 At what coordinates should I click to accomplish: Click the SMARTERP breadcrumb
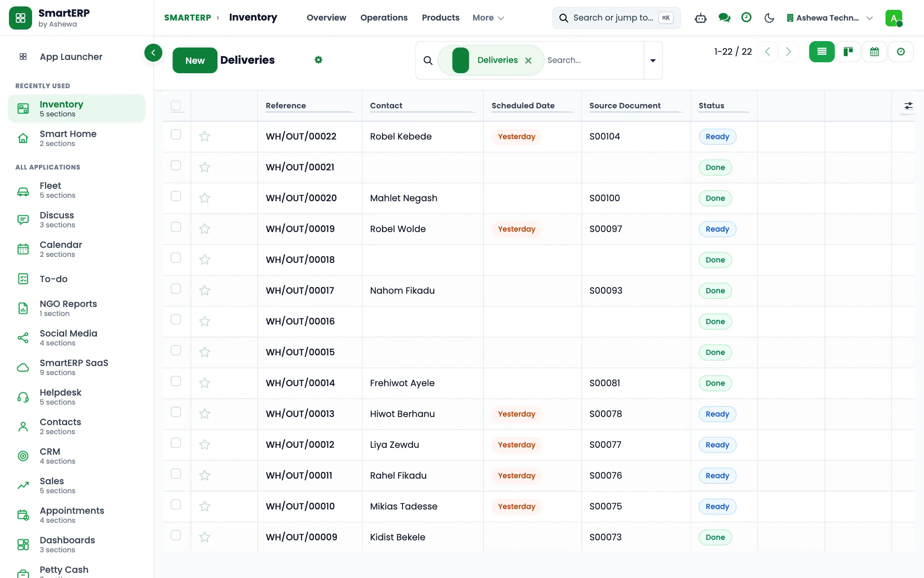[187, 18]
